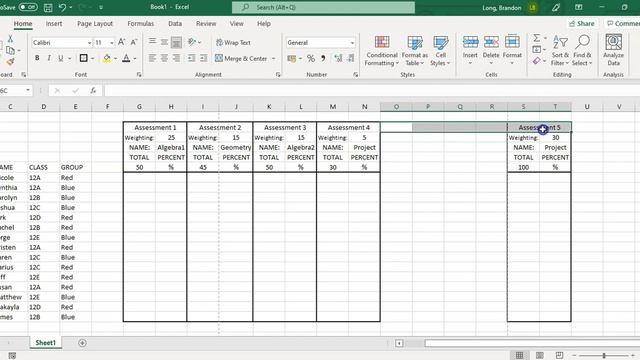This screenshot has width=640, height=360.
Task: Open Format as Table gallery
Action: click(415, 51)
